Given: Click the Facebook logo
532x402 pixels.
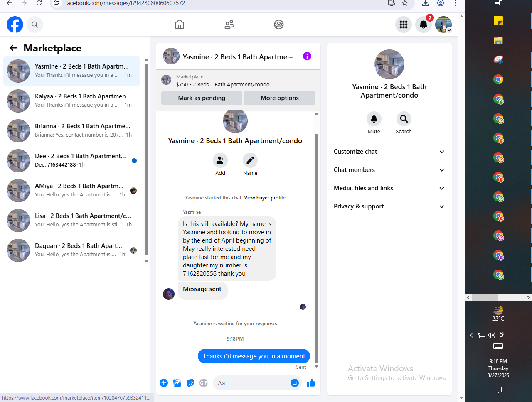Looking at the screenshot, I should (15, 25).
